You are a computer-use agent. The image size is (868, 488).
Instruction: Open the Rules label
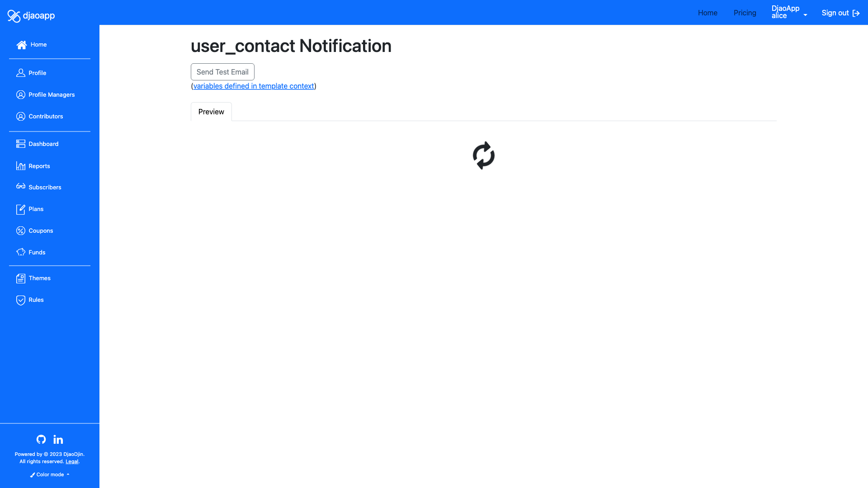pos(36,300)
